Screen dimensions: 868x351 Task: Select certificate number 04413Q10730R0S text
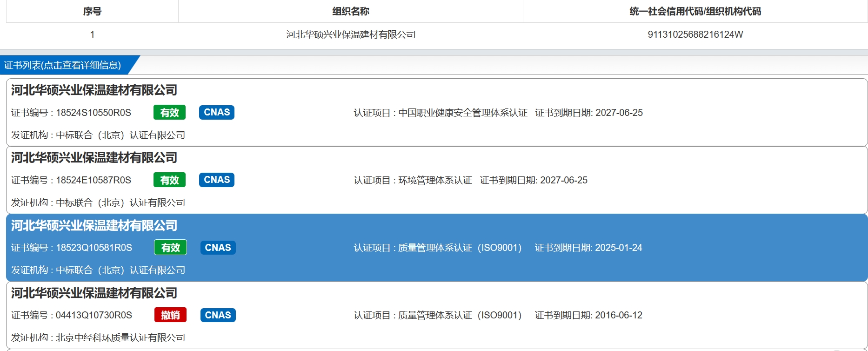(94, 315)
